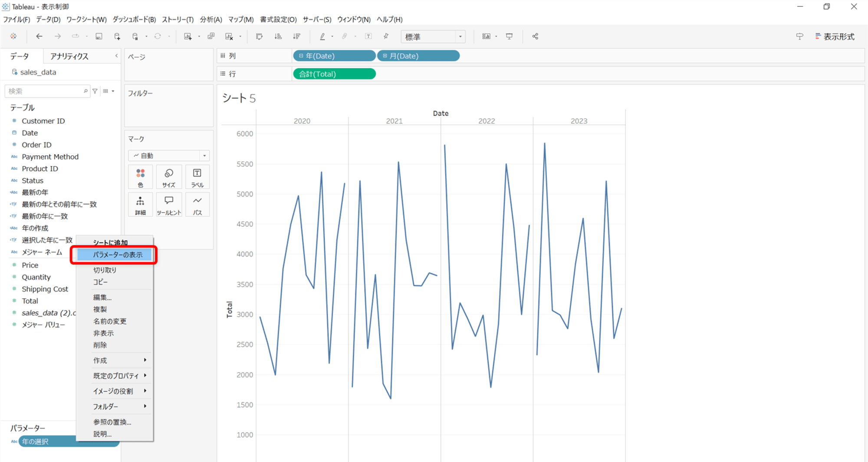Open the ヘルプ(H) menu
This screenshot has width=868, height=462.
click(x=389, y=20)
